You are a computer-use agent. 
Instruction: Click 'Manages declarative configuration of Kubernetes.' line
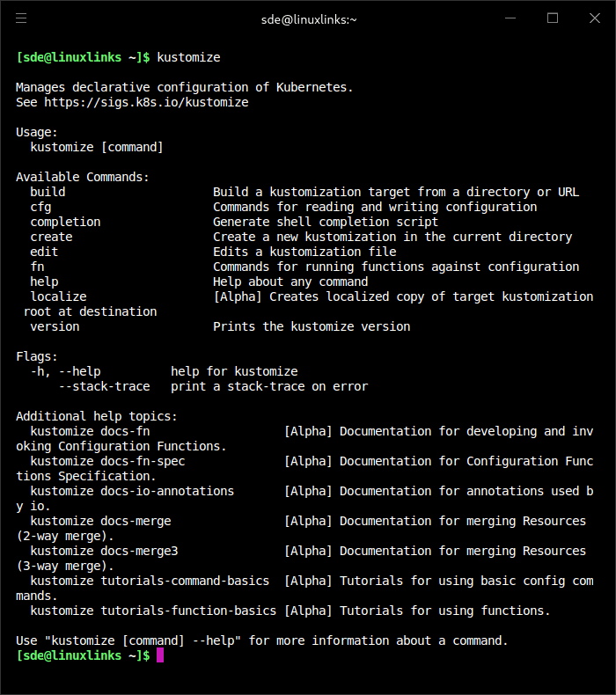pos(185,87)
